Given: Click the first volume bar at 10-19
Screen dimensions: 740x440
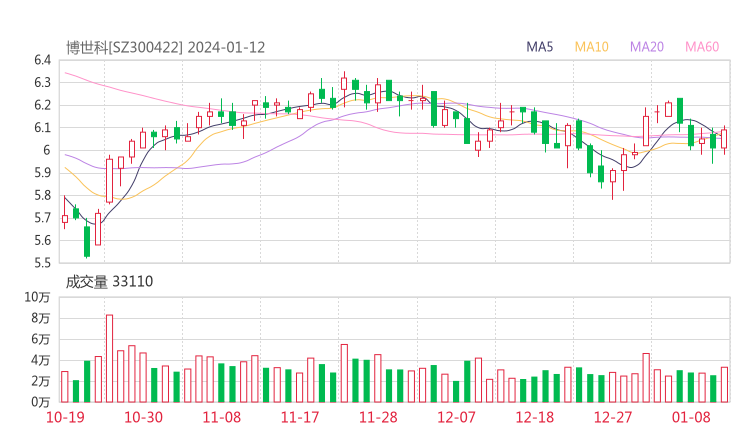Looking at the screenshot, I should pyautogui.click(x=65, y=387).
